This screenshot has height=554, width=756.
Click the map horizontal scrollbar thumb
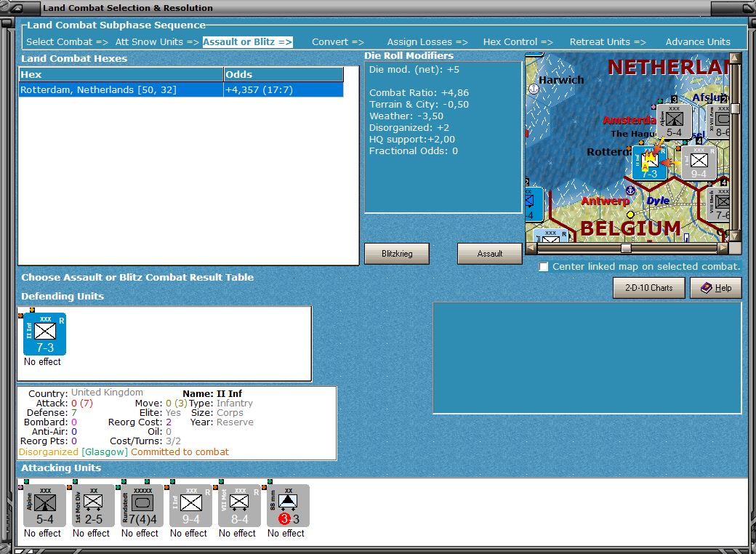click(x=626, y=249)
